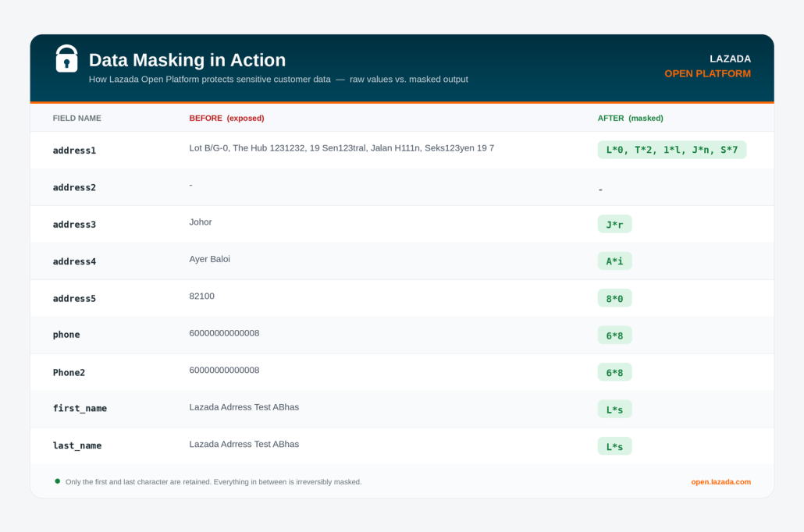The height and width of the screenshot is (532, 804).
Task: Click the header subtitle about raw vs masked
Action: (x=279, y=80)
